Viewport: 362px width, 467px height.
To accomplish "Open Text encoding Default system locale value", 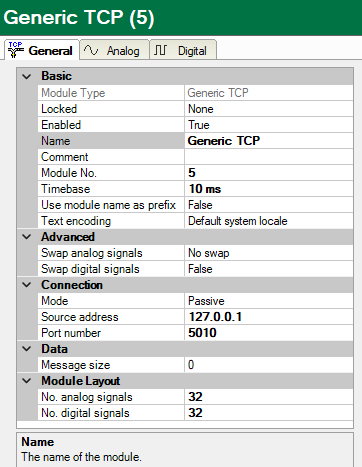I will (x=269, y=221).
